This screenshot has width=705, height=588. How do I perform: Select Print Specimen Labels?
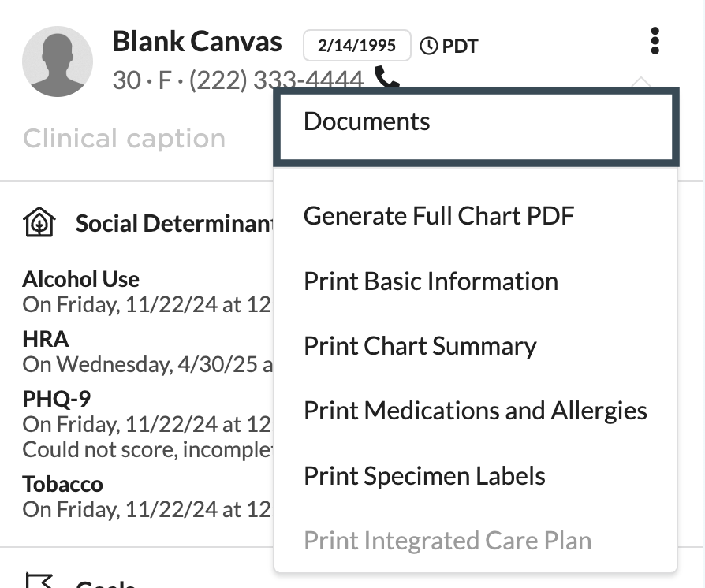coord(424,476)
